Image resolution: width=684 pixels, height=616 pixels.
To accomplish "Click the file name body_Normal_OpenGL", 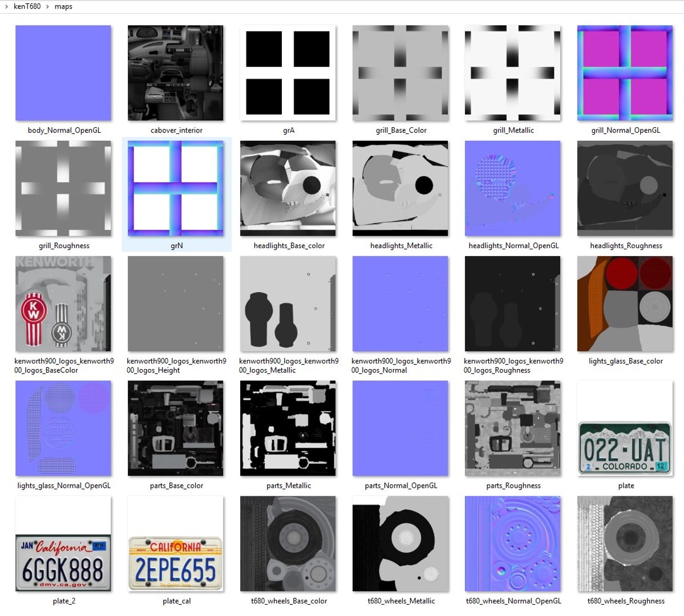I will click(x=64, y=130).
